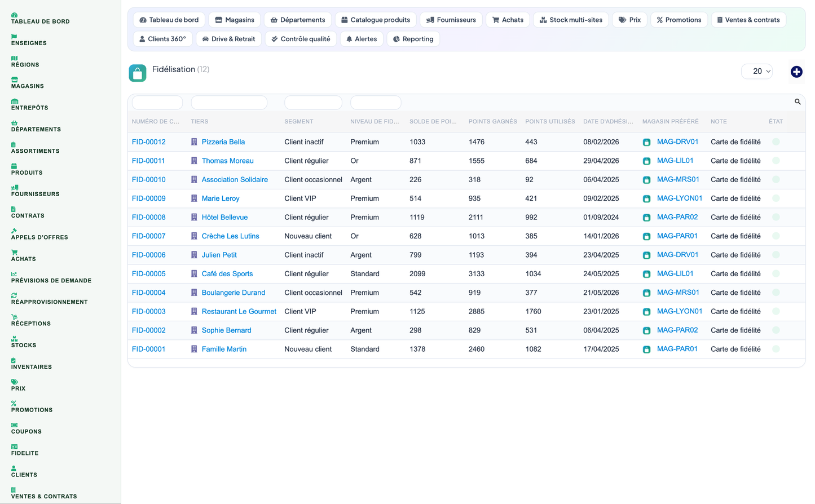This screenshot has width=815, height=504.
Task: Open the Boulangerie Durand link
Action: click(234, 293)
